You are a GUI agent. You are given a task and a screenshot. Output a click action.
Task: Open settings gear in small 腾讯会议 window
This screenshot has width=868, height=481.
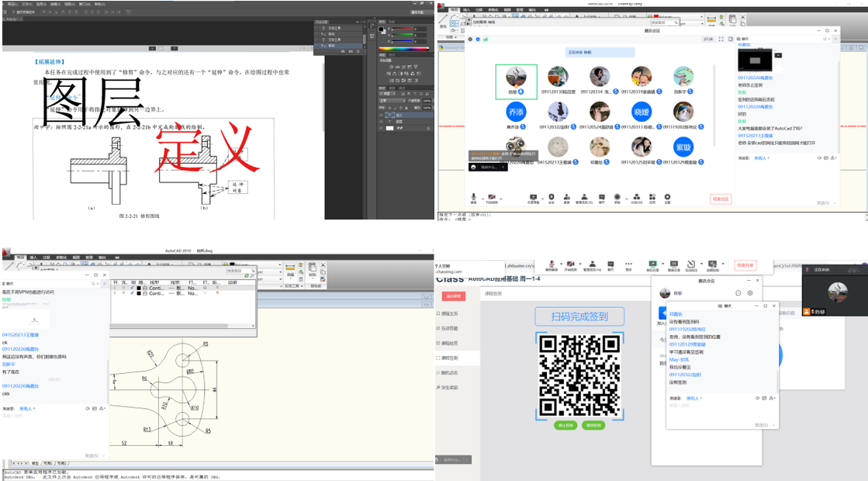pos(750,292)
